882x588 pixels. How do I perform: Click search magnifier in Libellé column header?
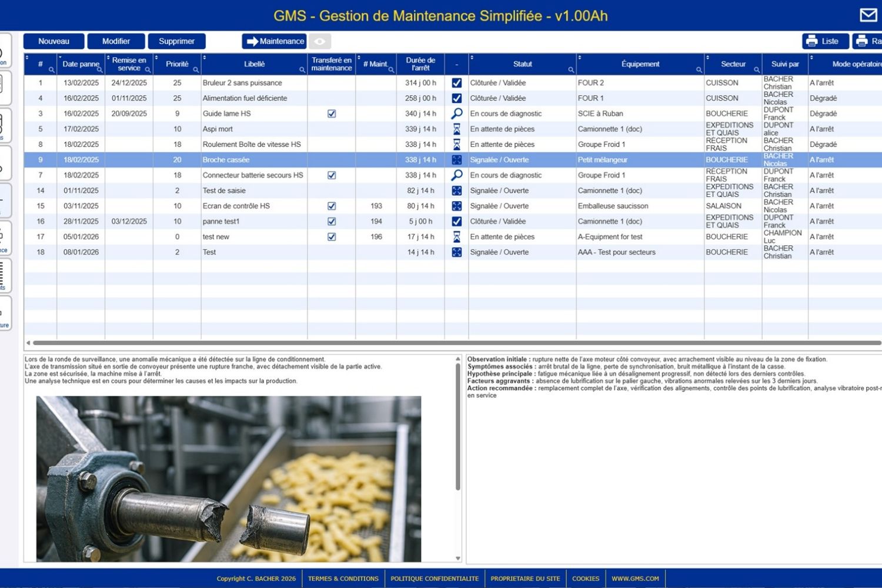click(x=302, y=70)
